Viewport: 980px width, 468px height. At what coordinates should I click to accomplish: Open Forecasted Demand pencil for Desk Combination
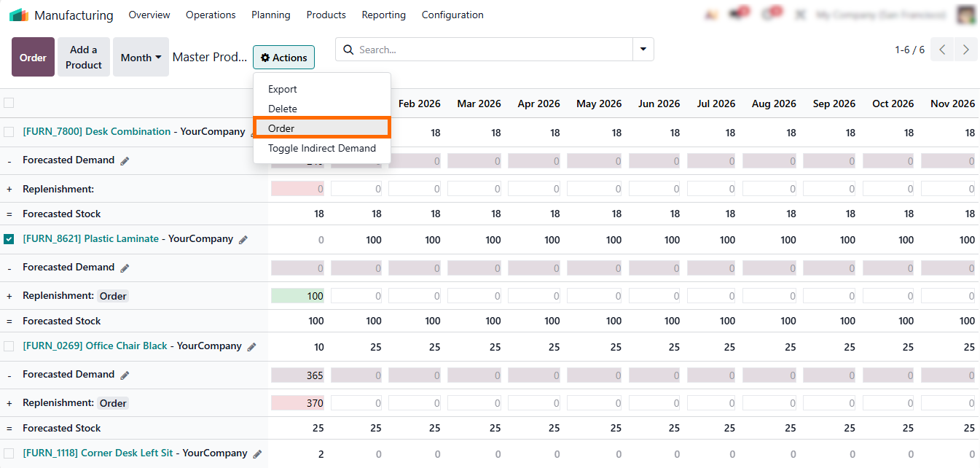click(x=125, y=161)
